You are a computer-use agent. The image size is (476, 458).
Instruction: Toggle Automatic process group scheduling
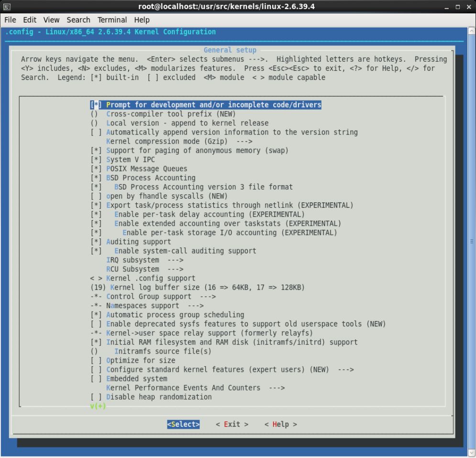[x=167, y=314]
